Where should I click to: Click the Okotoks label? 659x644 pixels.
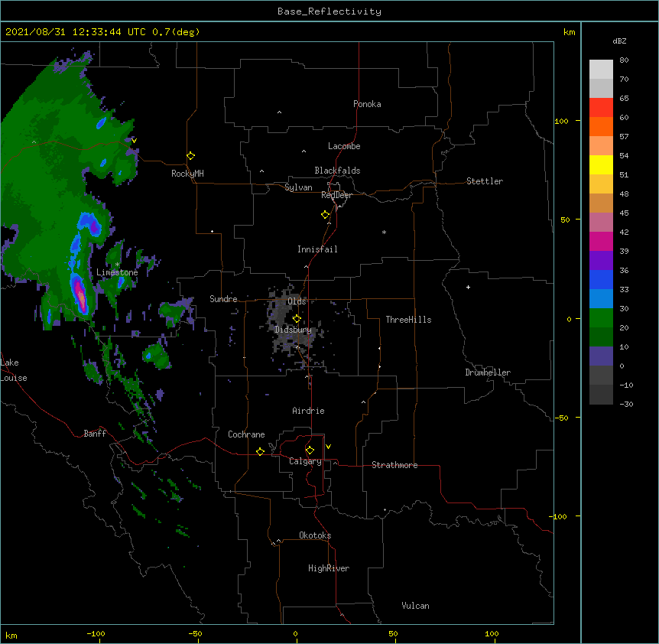315,535
